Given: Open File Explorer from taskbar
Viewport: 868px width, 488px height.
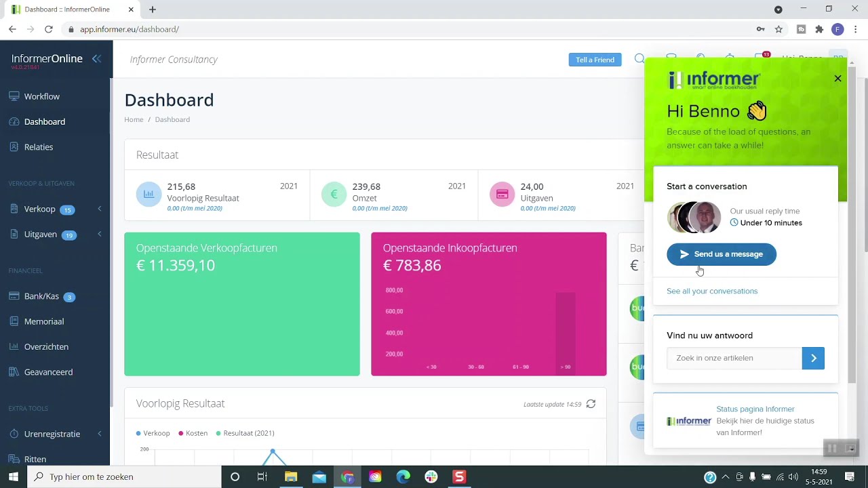Looking at the screenshot, I should point(291,476).
